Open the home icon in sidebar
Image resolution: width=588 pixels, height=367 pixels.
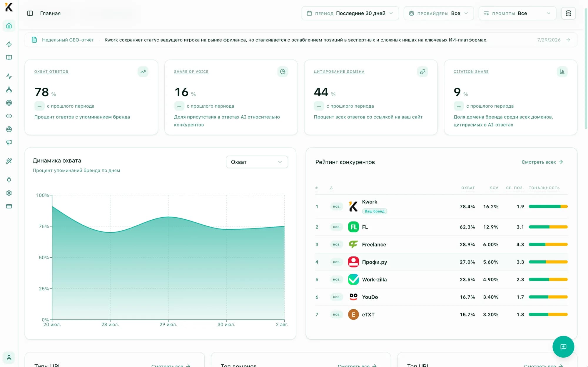coord(9,26)
